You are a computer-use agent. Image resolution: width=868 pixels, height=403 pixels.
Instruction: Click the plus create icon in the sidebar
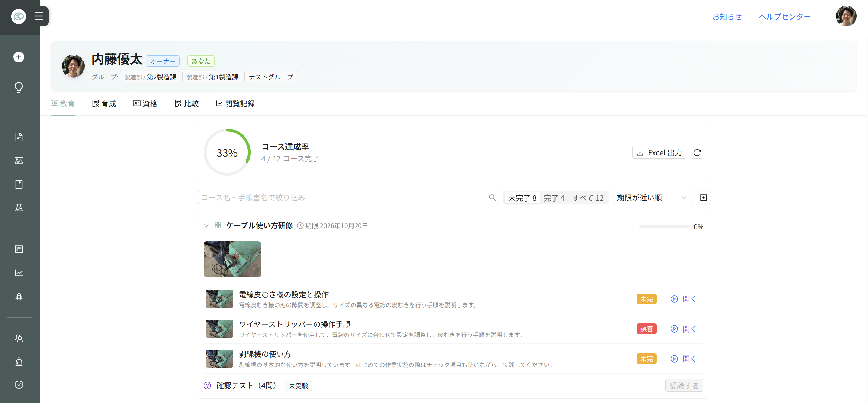(x=19, y=57)
